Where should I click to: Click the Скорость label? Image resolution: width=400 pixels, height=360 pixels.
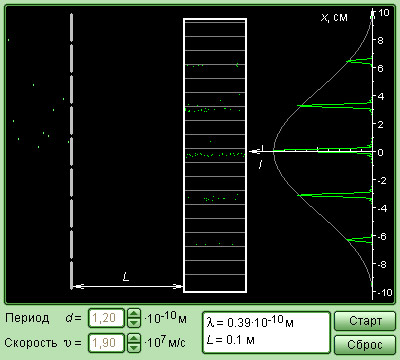click(30, 343)
